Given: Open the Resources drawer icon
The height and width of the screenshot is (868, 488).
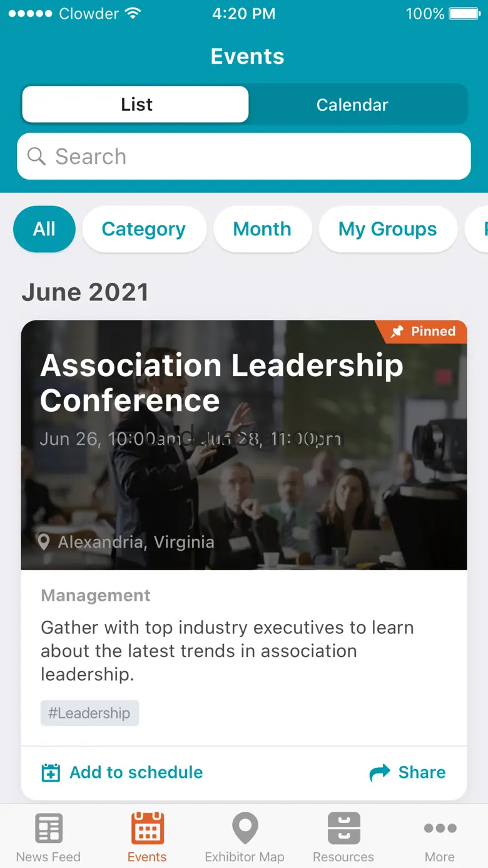Looking at the screenshot, I should (x=343, y=829).
